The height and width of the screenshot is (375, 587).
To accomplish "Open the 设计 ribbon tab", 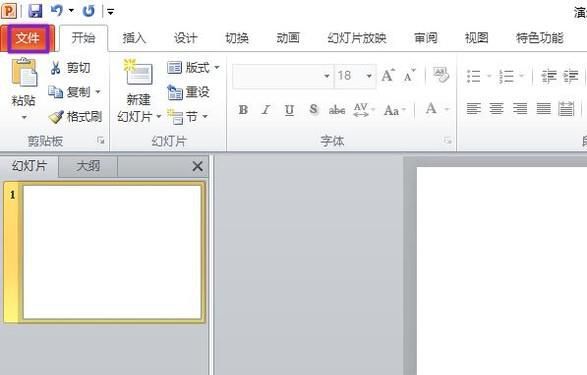I will (185, 38).
